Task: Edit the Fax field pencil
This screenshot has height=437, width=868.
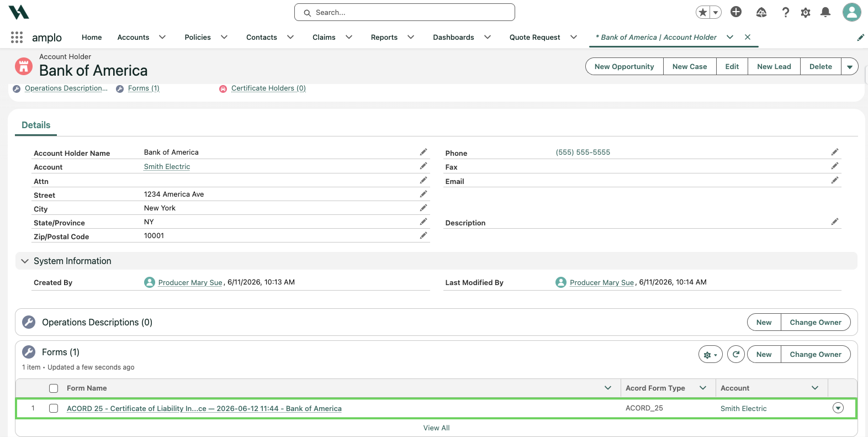Action: click(x=835, y=166)
